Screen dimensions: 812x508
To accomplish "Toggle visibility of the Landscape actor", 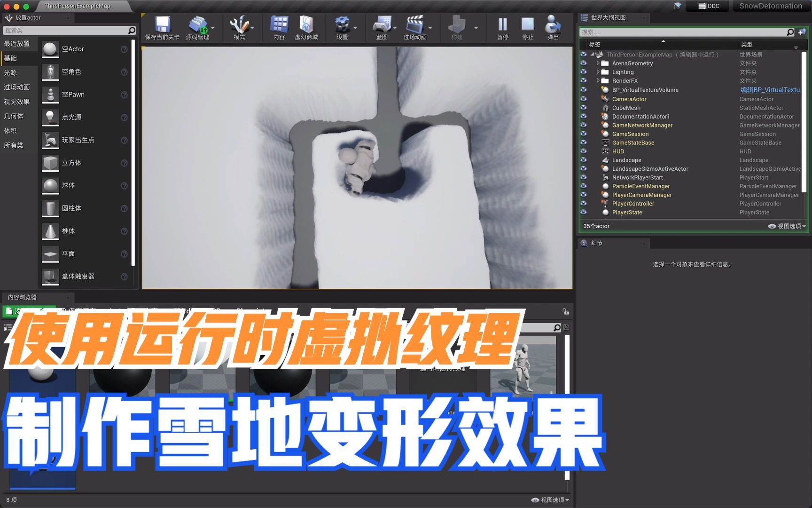I will click(584, 160).
